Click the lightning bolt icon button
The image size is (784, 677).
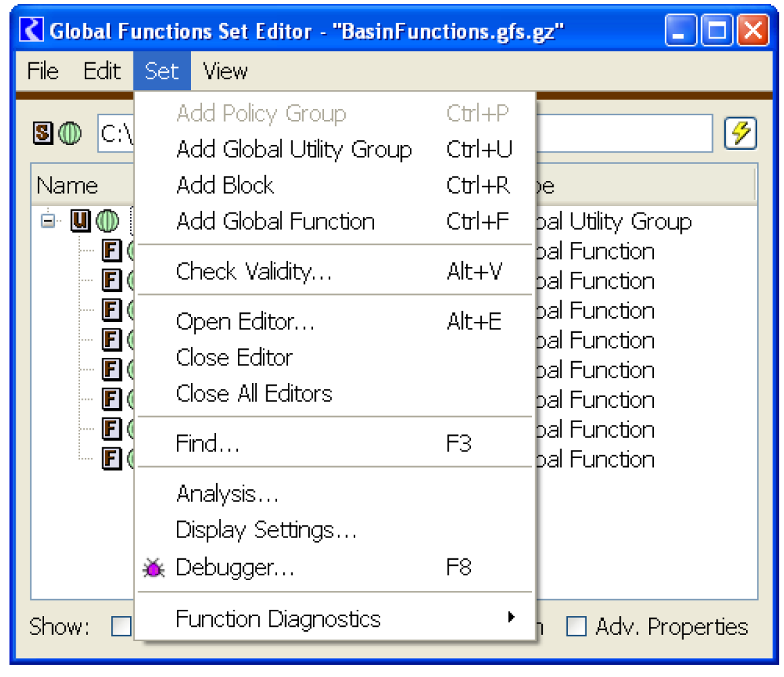(x=741, y=133)
